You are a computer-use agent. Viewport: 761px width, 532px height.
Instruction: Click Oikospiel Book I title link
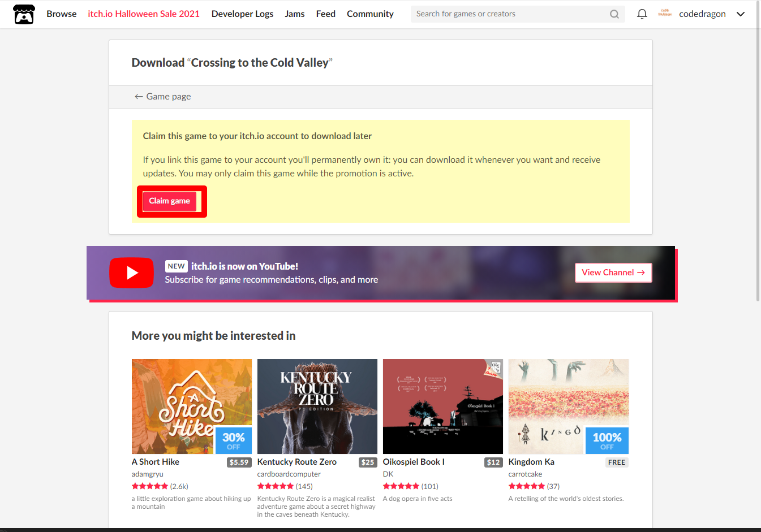point(414,462)
